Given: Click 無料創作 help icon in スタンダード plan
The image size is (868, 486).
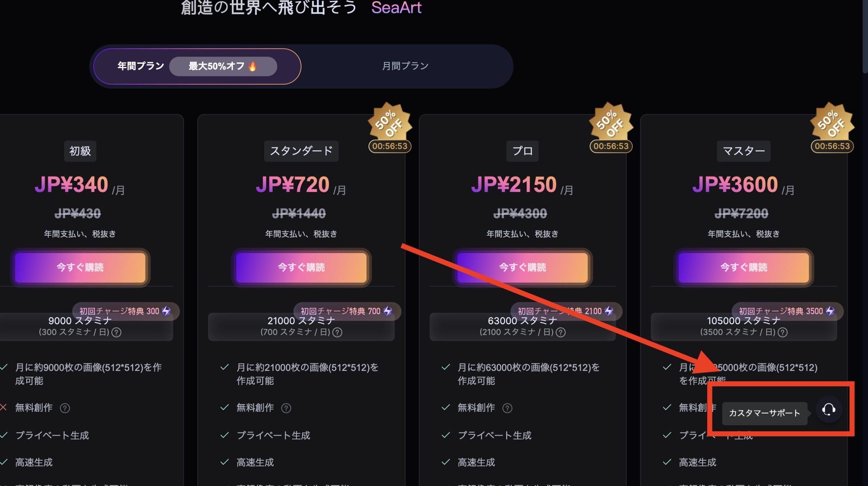Looking at the screenshot, I should tap(286, 408).
